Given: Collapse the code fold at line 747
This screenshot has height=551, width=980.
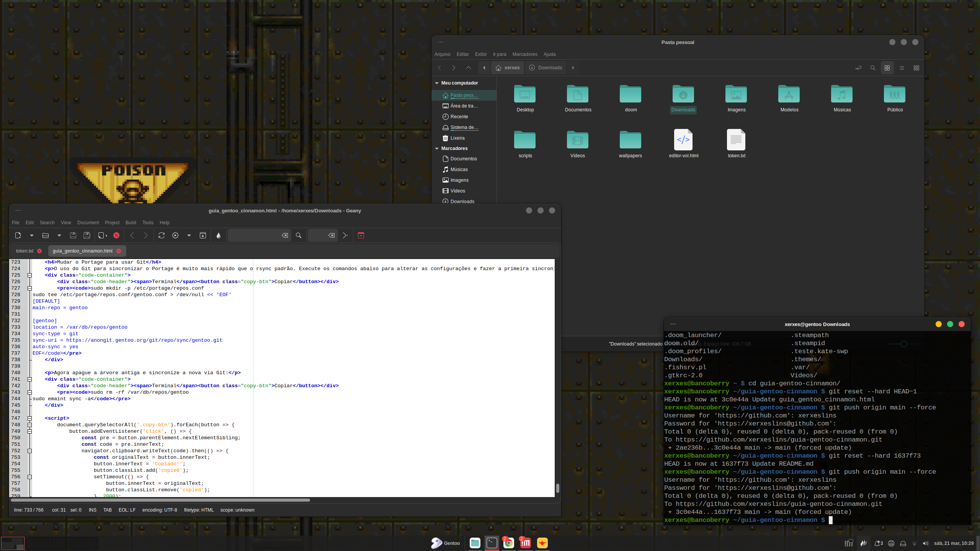Looking at the screenshot, I should pyautogui.click(x=29, y=418).
